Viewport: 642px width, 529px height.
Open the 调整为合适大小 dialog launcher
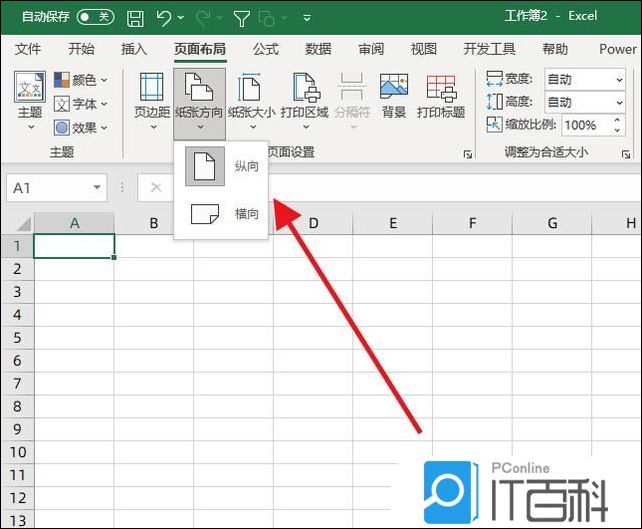pos(626,154)
